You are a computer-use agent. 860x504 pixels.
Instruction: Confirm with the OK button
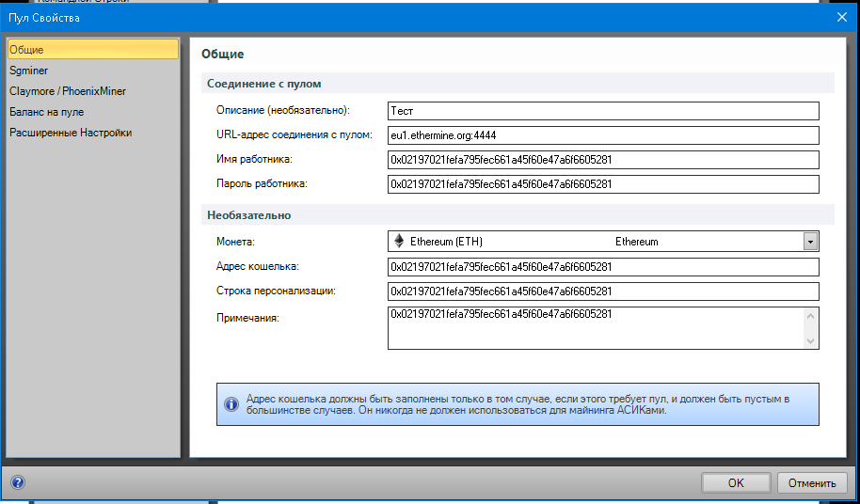[736, 482]
